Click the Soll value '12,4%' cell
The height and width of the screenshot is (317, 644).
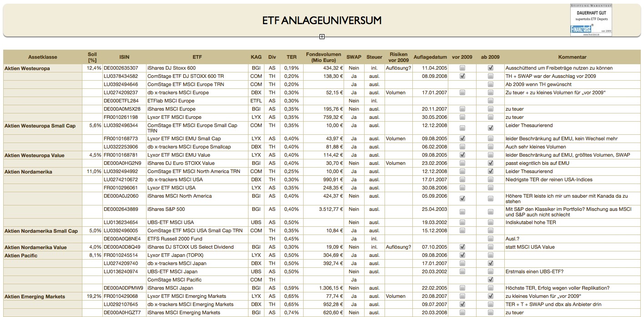click(x=92, y=68)
